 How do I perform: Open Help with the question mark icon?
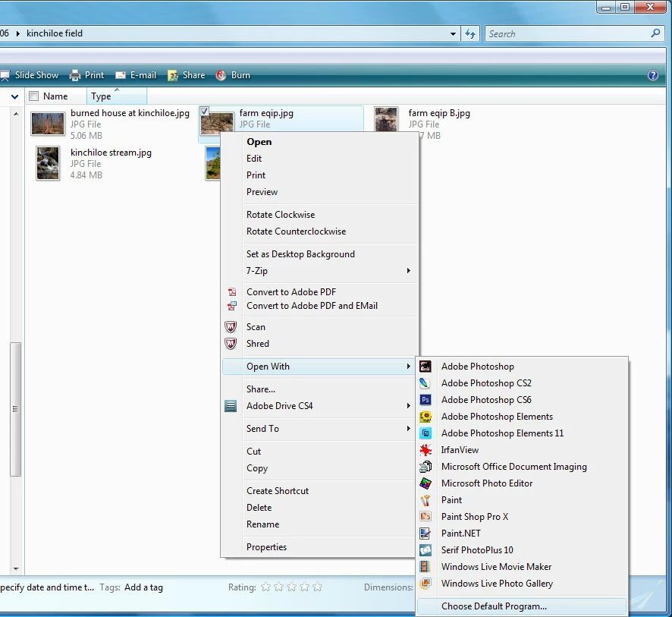[x=653, y=75]
